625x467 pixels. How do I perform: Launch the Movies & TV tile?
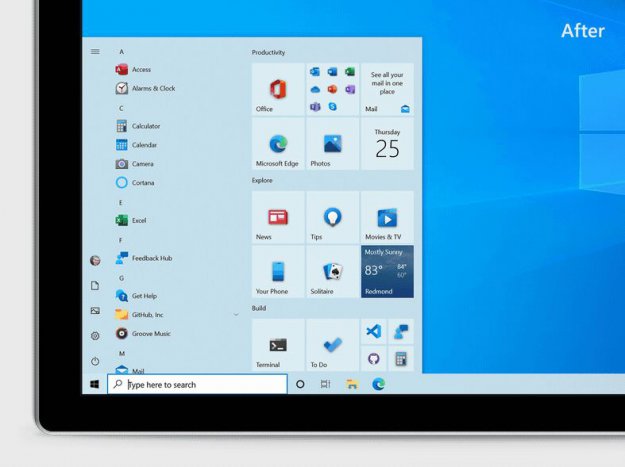pos(387,217)
